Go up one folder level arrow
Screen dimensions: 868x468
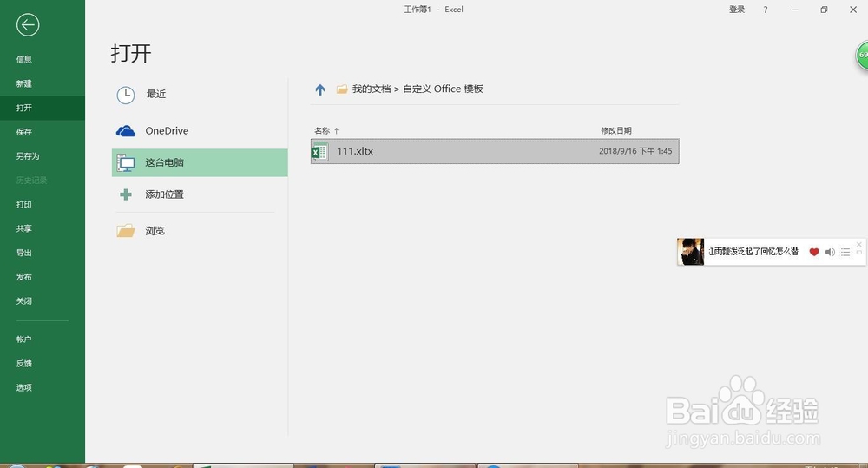[x=320, y=89]
